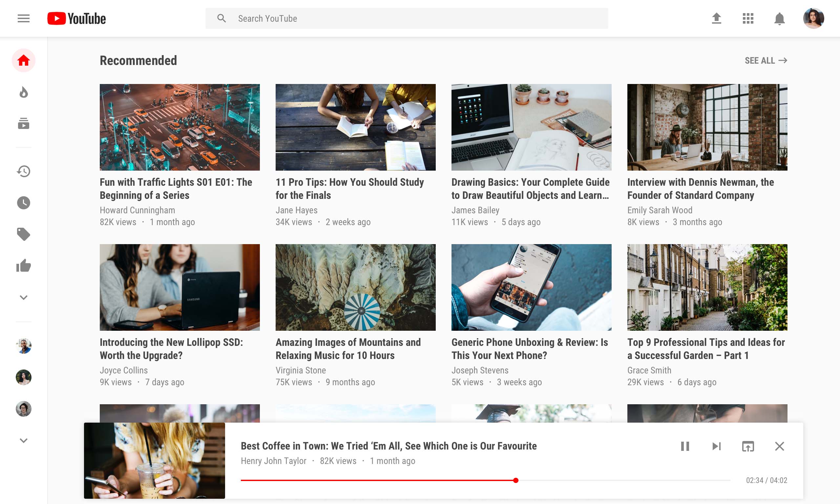The image size is (840, 504).
Task: Open the tag sidebar icon
Action: click(x=23, y=234)
